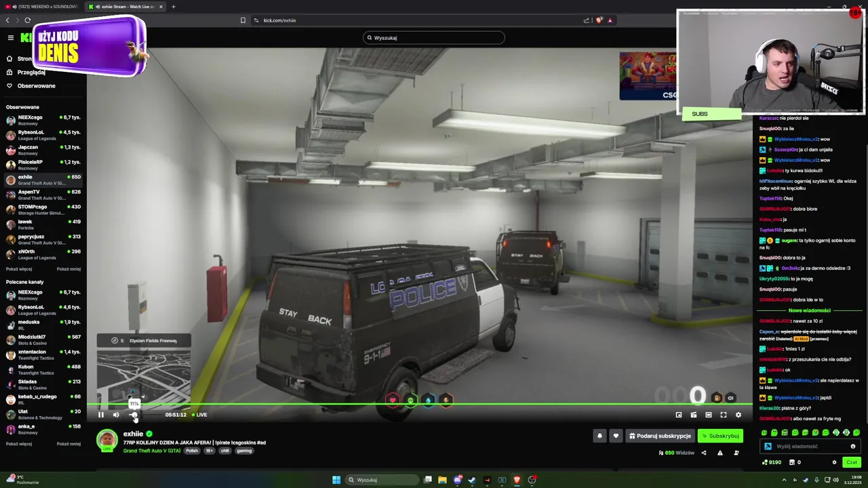Open hamburger menu in Kick header
This screenshot has height=488, width=868.
tap(10, 37)
